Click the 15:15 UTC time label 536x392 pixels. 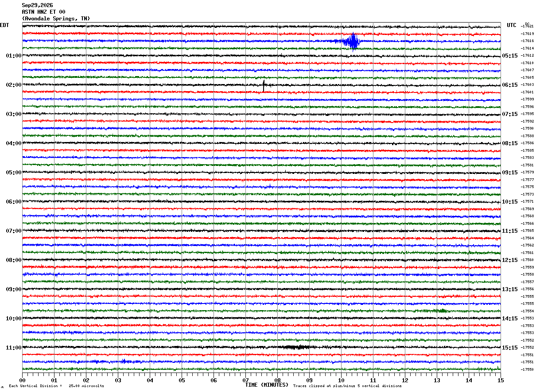pos(510,348)
